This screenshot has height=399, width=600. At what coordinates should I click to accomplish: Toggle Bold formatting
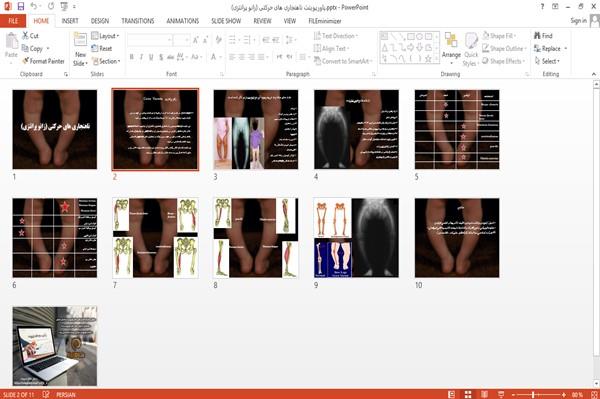[132, 57]
